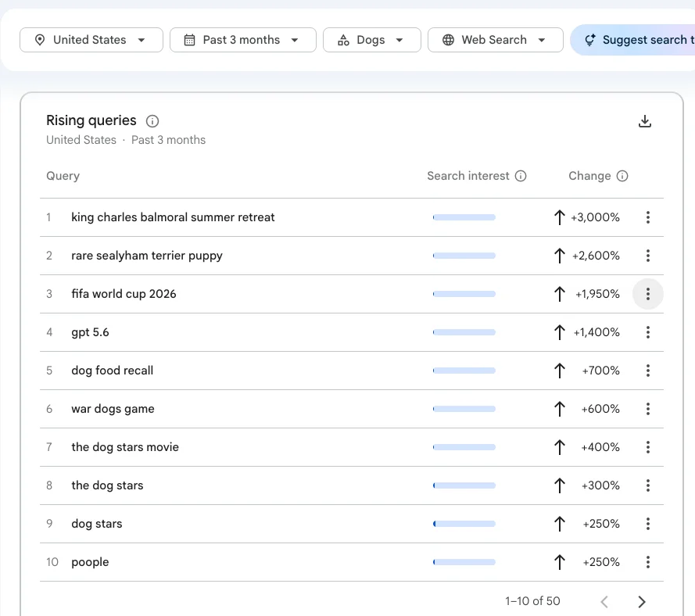Open the Web Search type dropdown
Viewport: 695px width, 616px height.
click(496, 40)
